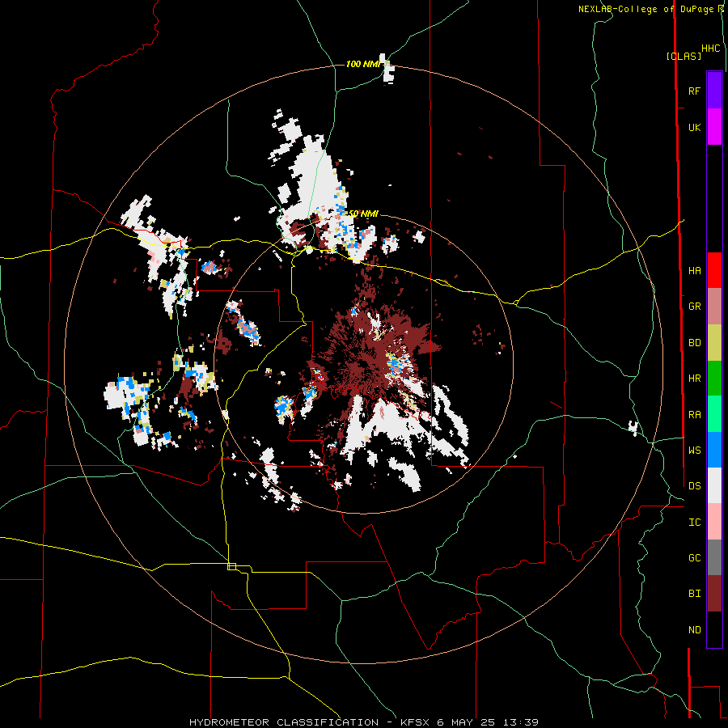
Task: Click the GC legend label
Action: pos(694,557)
